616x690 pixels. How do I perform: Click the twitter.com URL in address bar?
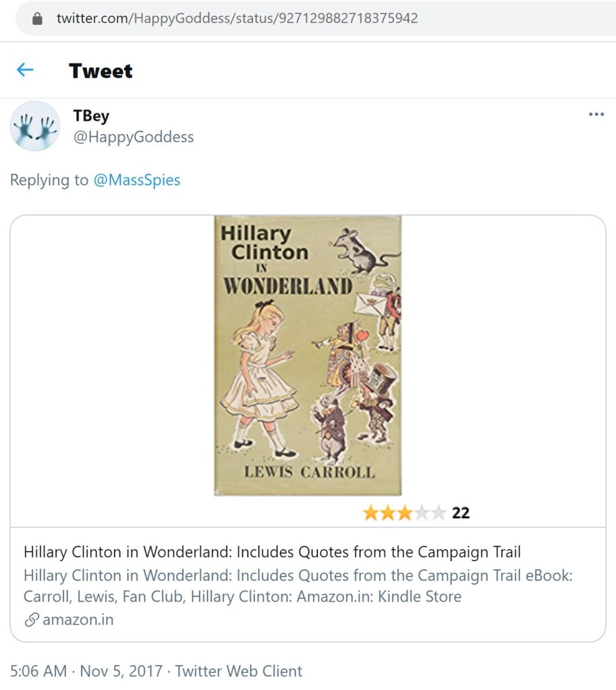click(237, 18)
